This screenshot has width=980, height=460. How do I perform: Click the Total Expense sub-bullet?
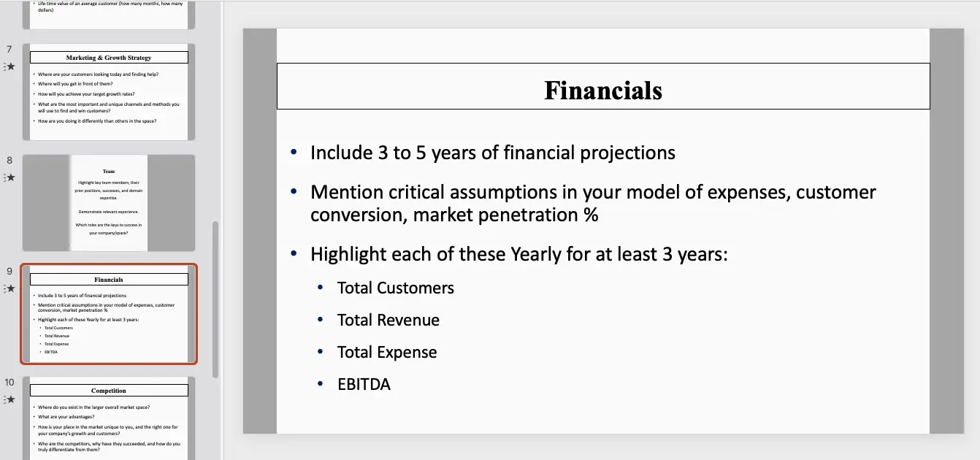tap(387, 352)
